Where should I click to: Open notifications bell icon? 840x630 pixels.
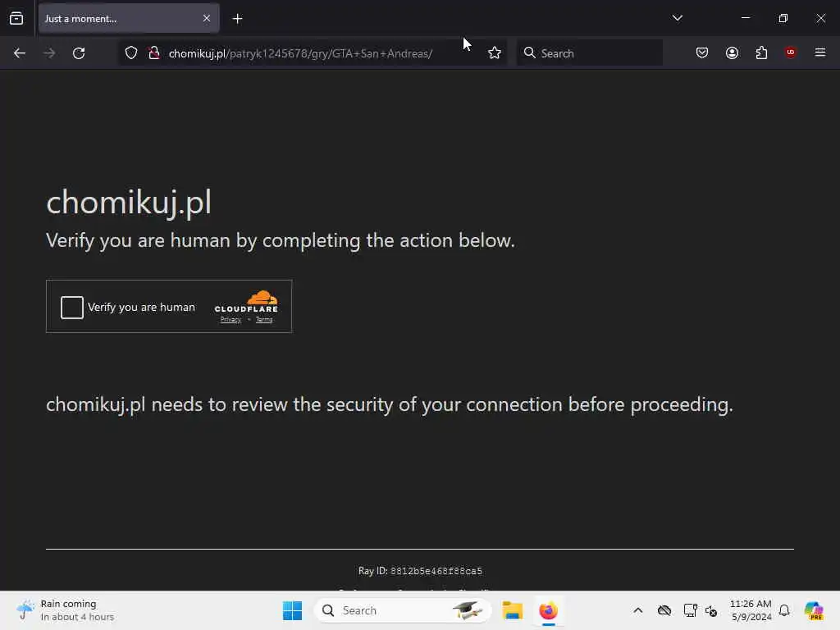point(784,610)
